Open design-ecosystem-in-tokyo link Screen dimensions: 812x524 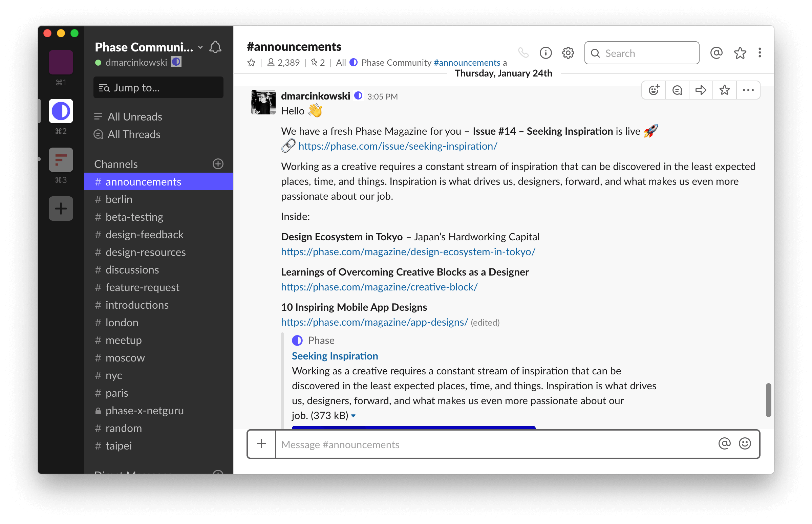(x=408, y=252)
